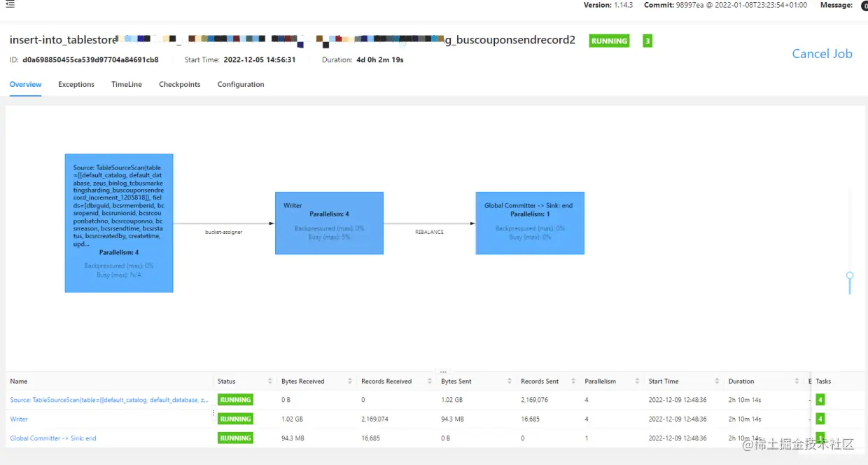Image resolution: width=868 pixels, height=465 pixels.
Task: Click the bucket-assigner edge label
Action: [x=223, y=232]
